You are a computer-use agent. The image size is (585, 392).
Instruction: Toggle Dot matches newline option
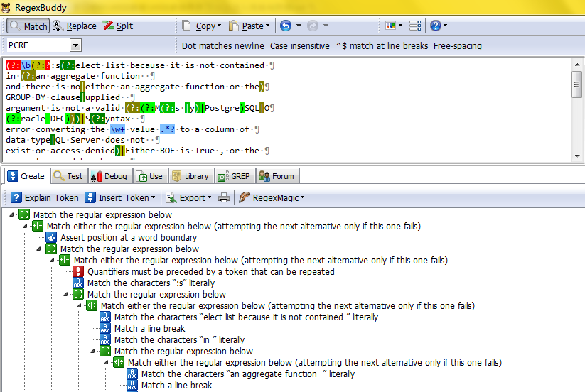[222, 46]
